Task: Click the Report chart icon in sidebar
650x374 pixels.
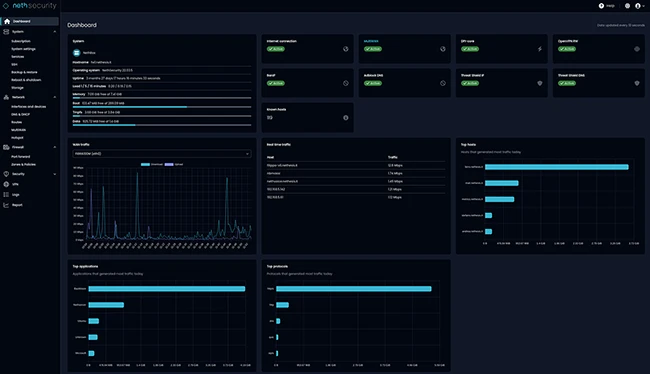Action: tap(6, 205)
